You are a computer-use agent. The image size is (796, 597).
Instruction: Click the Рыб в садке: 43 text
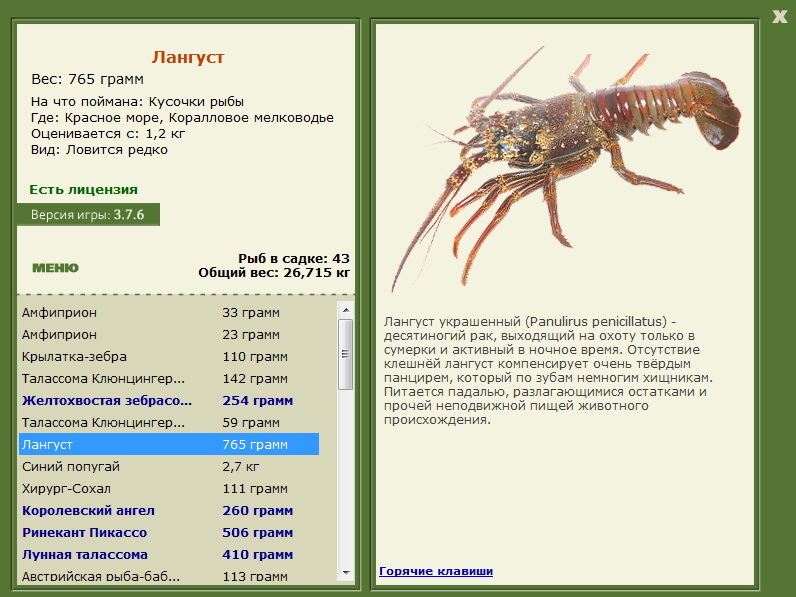(x=294, y=258)
